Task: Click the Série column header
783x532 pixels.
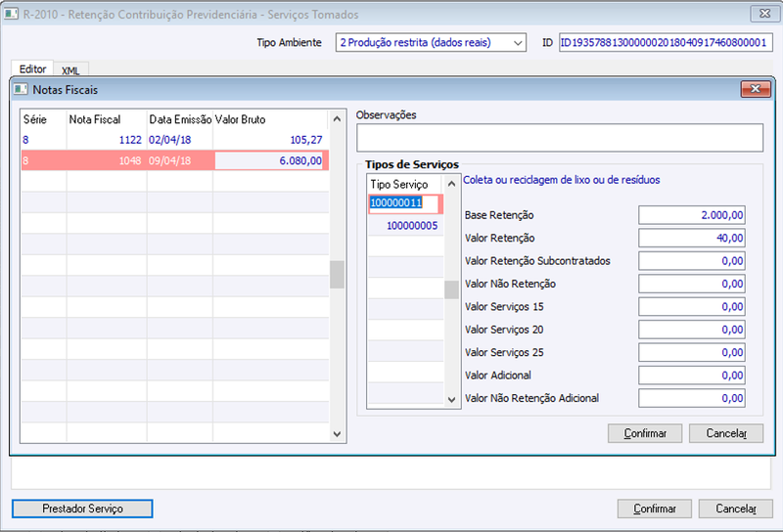Action: coord(44,119)
